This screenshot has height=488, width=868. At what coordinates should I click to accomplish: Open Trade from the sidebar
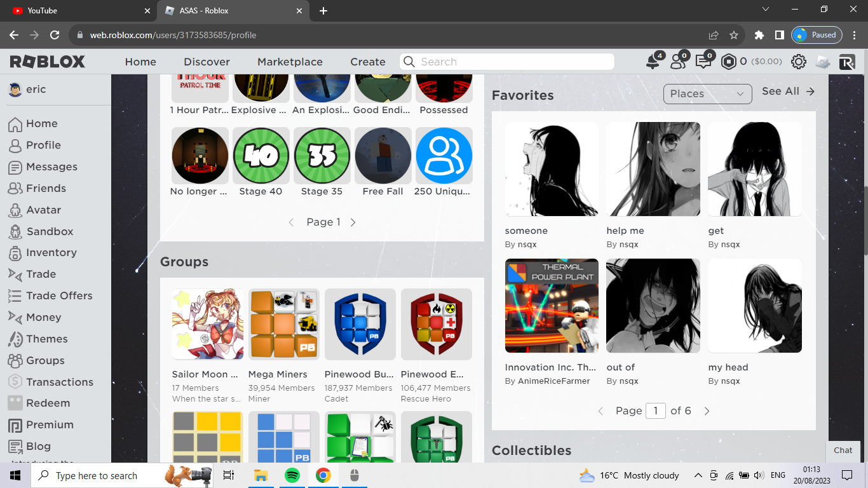pyautogui.click(x=41, y=274)
